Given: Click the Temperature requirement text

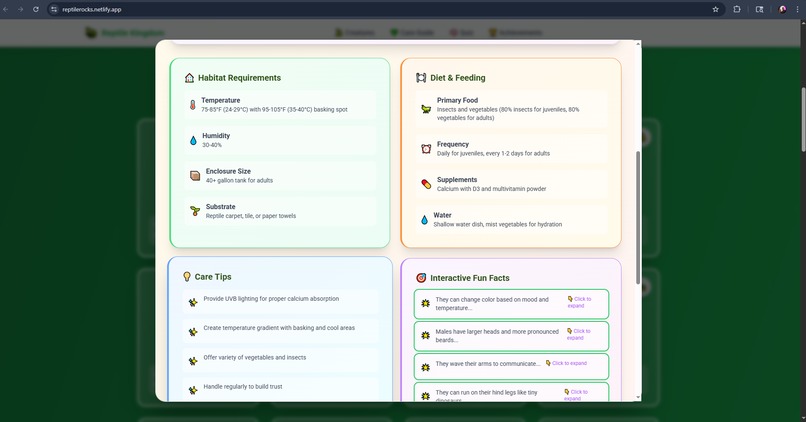Looking at the screenshot, I should pyautogui.click(x=274, y=109).
